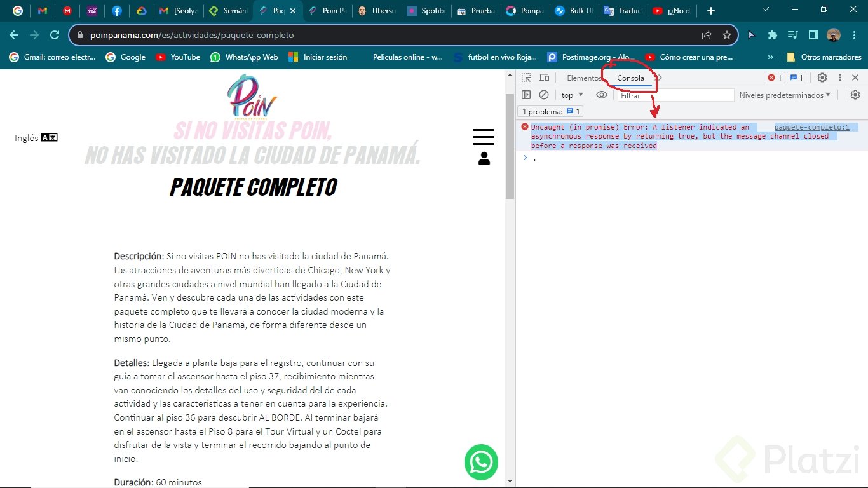Click the WhatsApp chat bubble icon
Viewport: 868px width, 488px height.
[x=481, y=462]
